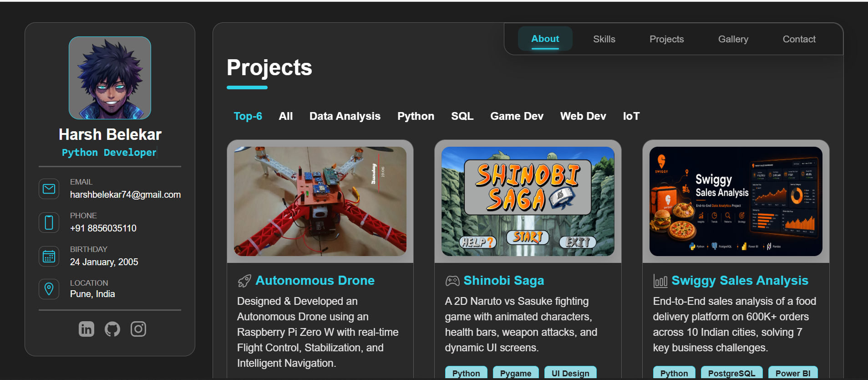Image resolution: width=868 pixels, height=380 pixels.
Task: Open the Instagram profile icon
Action: pos(138,329)
